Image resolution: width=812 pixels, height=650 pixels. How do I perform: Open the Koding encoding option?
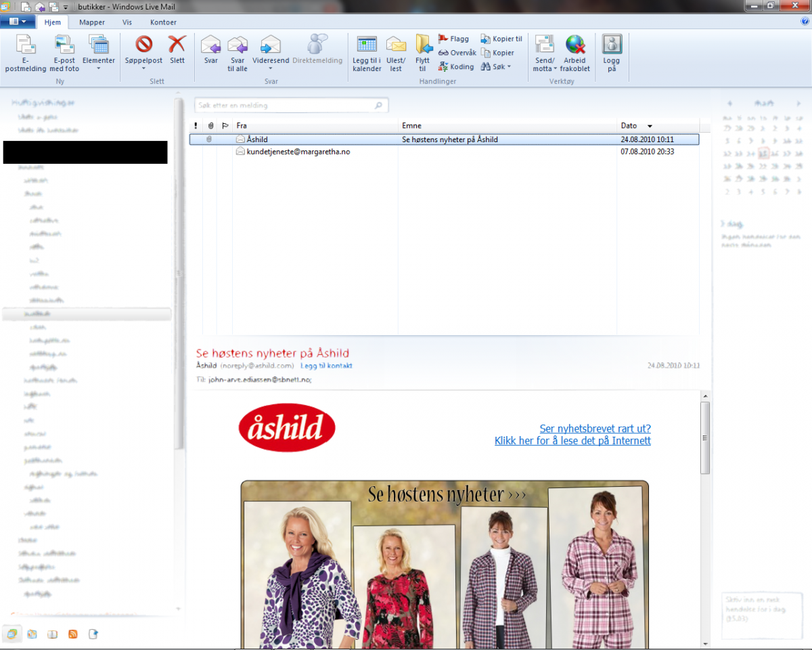(456, 66)
